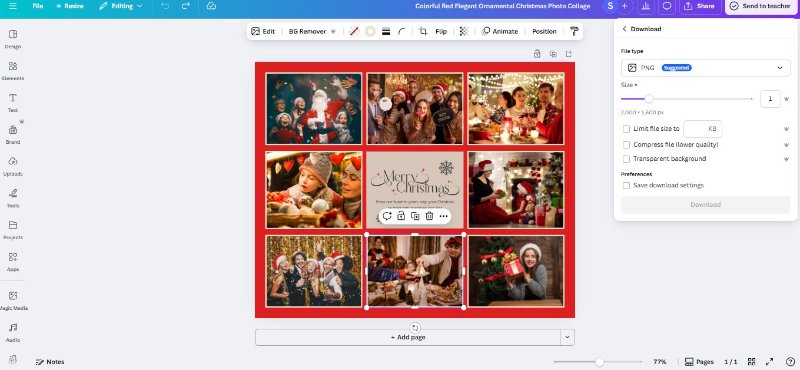This screenshot has width=800, height=370.
Task: Click the Add page button
Action: 408,337
